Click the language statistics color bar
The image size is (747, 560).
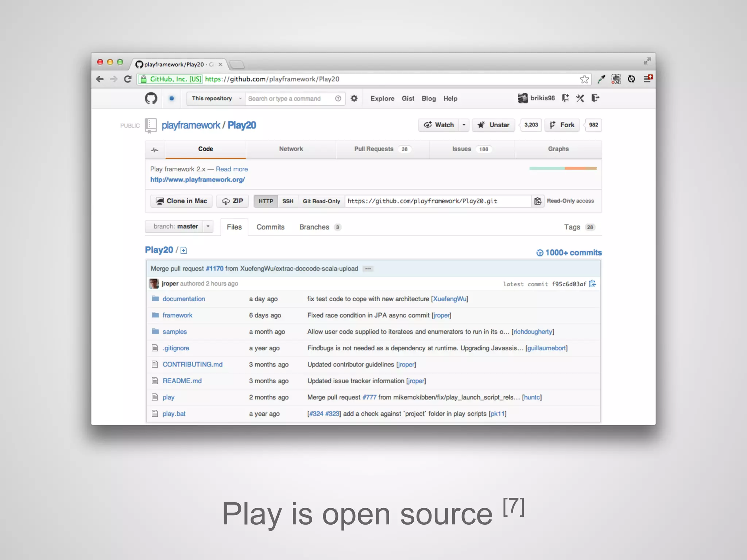point(563,168)
